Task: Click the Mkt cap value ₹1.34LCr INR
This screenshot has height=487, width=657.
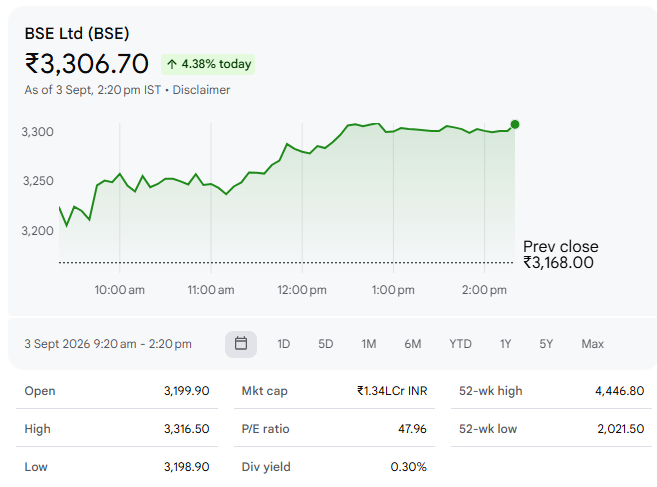Action: tap(392, 391)
